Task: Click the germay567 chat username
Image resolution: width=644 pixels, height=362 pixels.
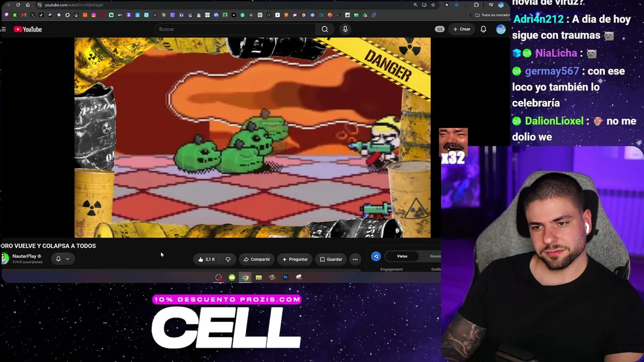Action: 552,71
